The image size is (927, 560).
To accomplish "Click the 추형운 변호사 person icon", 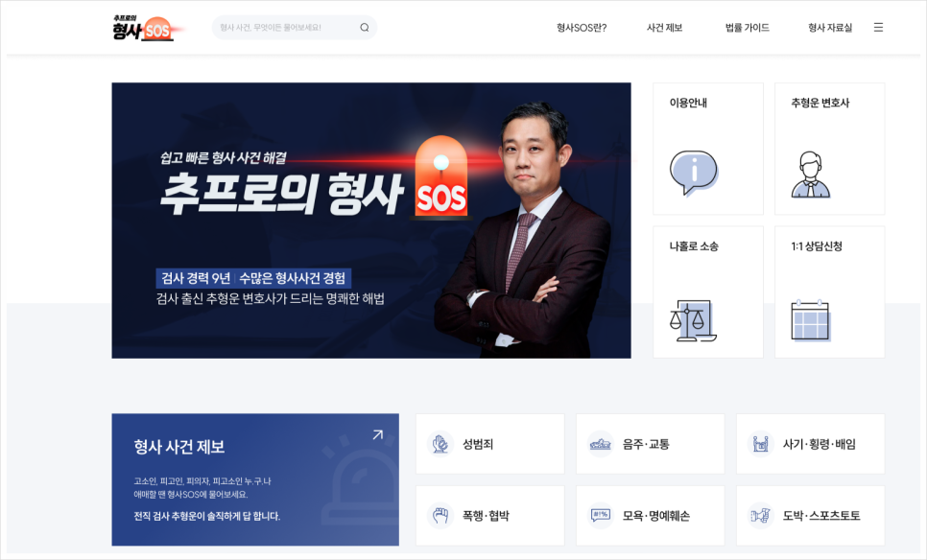I will click(811, 175).
